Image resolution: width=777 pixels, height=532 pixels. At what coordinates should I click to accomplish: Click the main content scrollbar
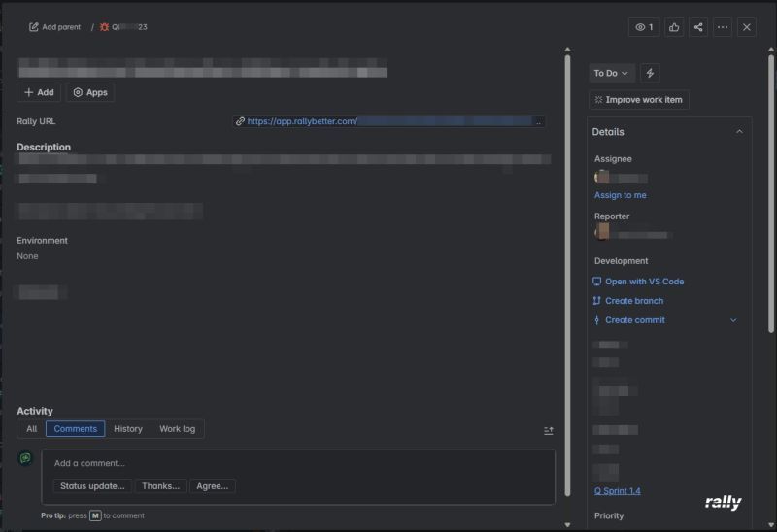click(x=567, y=275)
